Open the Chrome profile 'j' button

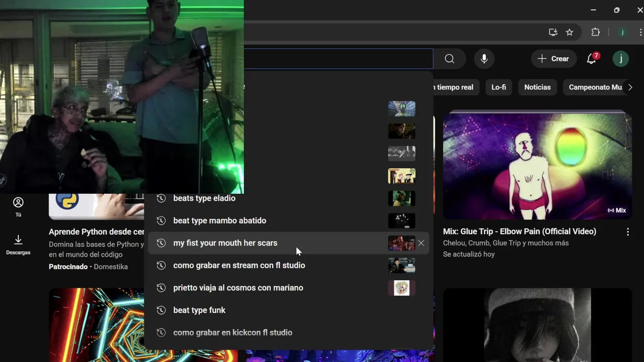pos(622,32)
